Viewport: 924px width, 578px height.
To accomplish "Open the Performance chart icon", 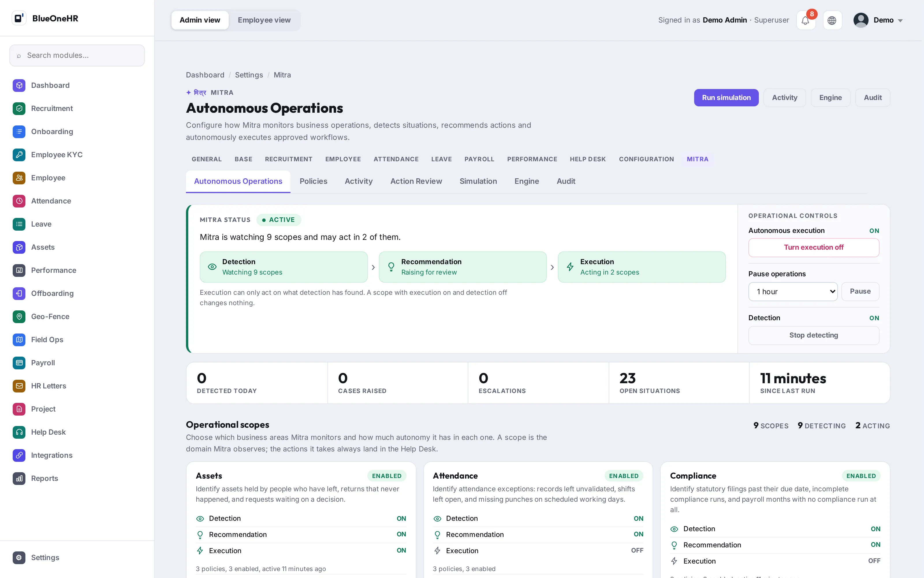I will pyautogui.click(x=19, y=270).
